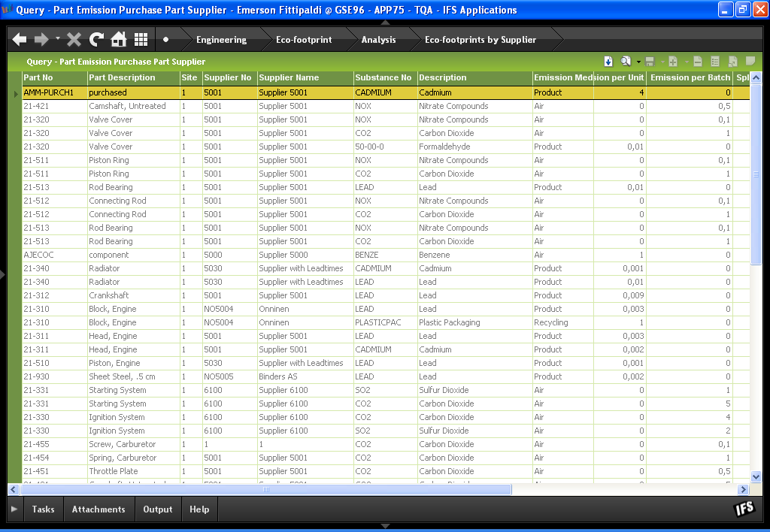This screenshot has width=770, height=532.
Task: Select the Camshaft, Untreated description cell
Action: coord(134,106)
